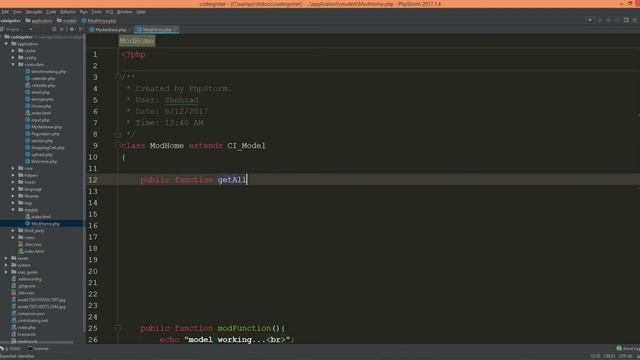Click the ModHome class breadcrumb above code
The width and height of the screenshot is (640, 360).
click(137, 41)
